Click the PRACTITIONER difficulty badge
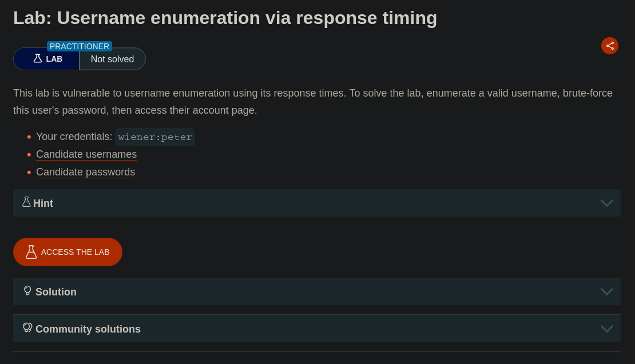The height and width of the screenshot is (364, 635). pyautogui.click(x=80, y=46)
